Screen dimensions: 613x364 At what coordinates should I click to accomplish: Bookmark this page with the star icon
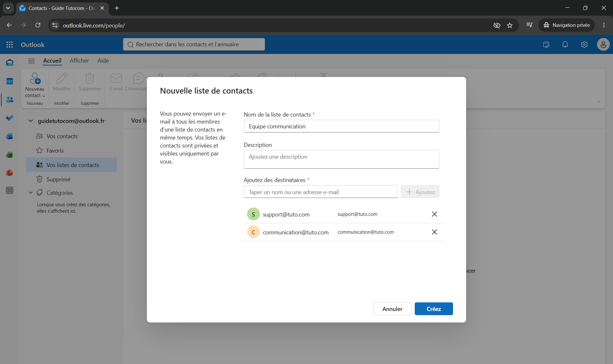pyautogui.click(x=510, y=25)
